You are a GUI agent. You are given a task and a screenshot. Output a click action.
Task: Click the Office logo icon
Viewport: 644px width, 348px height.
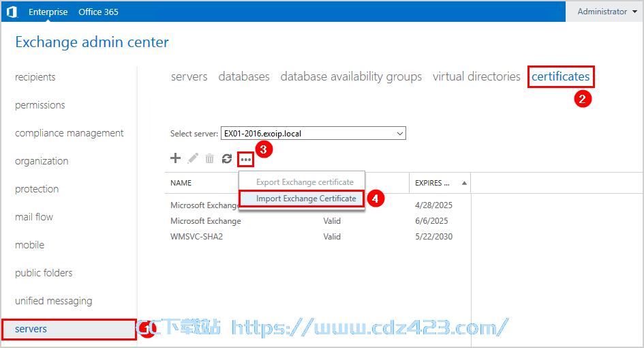pos(12,12)
